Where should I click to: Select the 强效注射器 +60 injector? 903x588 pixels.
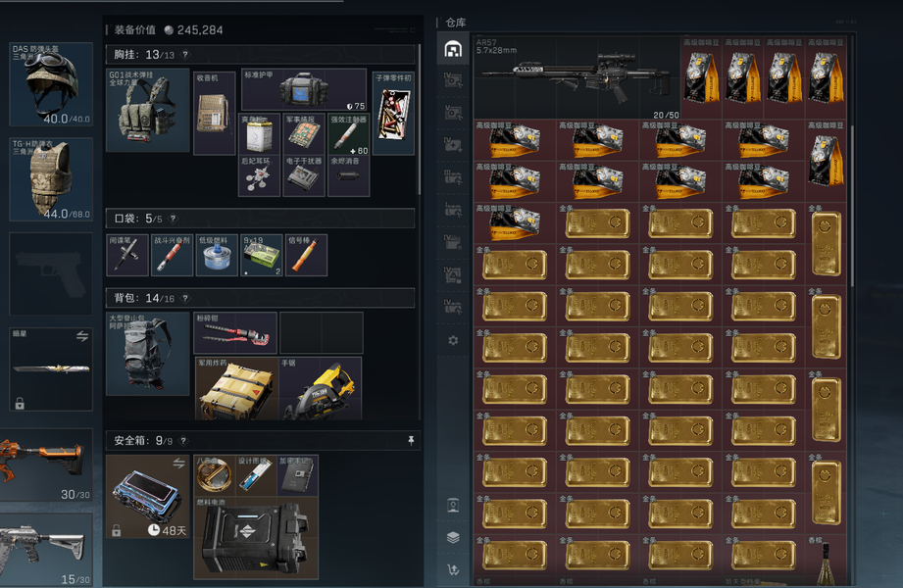tap(348, 134)
